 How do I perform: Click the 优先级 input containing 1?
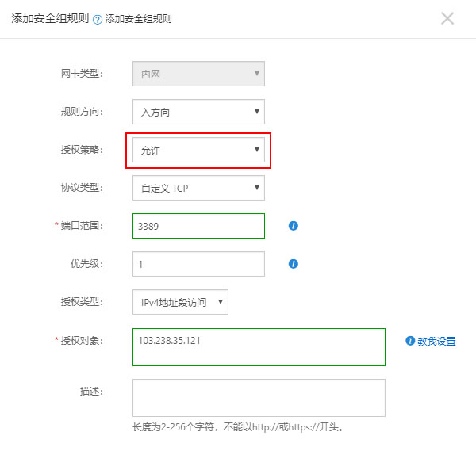[x=198, y=264]
